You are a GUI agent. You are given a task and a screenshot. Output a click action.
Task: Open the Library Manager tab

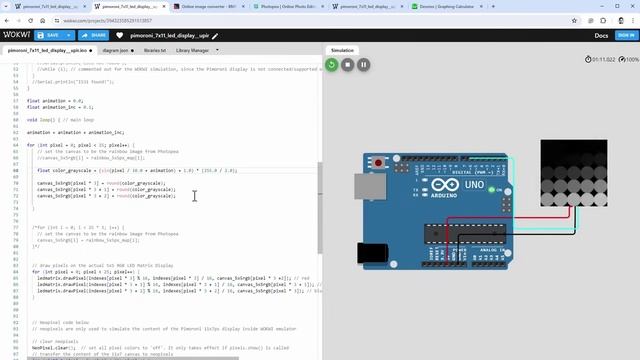click(192, 51)
